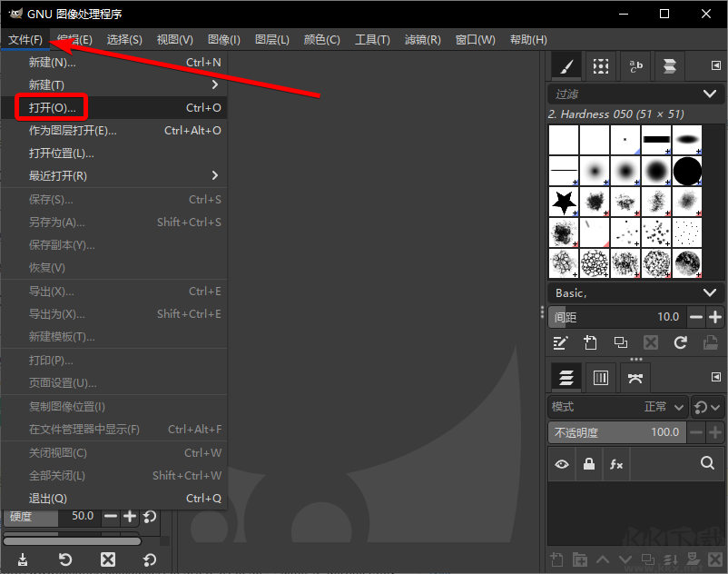728x574 pixels.
Task: Toggle the layer lock icon
Action: point(589,464)
